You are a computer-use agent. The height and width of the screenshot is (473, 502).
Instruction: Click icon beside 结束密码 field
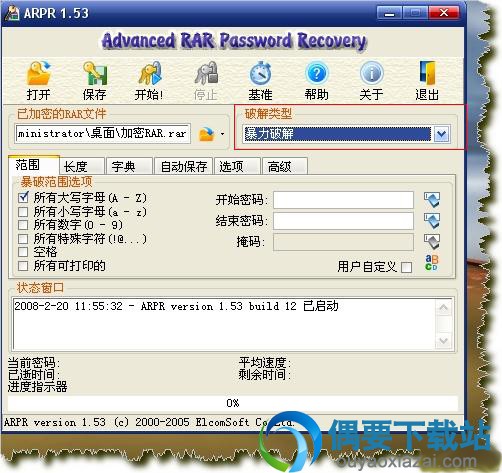pyautogui.click(x=432, y=221)
